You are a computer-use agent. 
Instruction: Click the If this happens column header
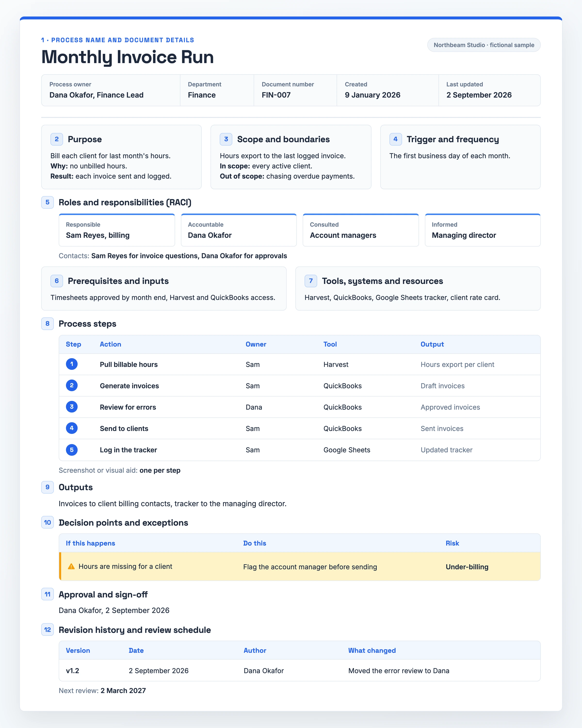[90, 543]
